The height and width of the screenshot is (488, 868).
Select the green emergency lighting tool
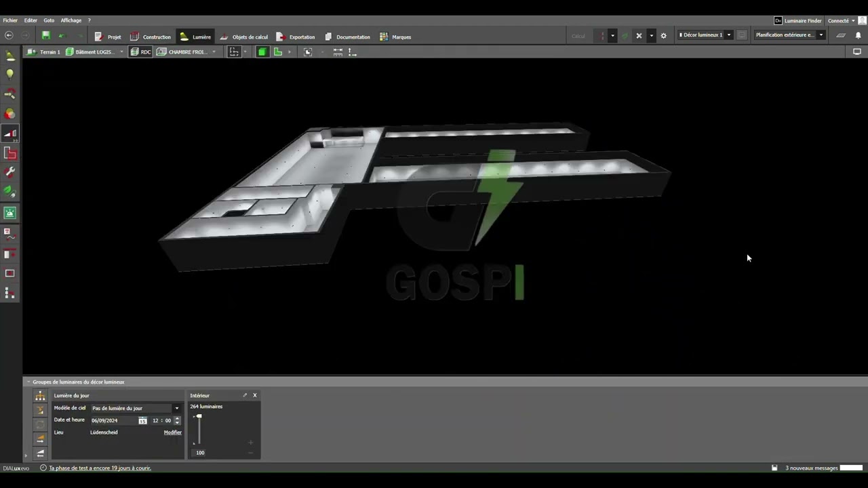[10, 213]
